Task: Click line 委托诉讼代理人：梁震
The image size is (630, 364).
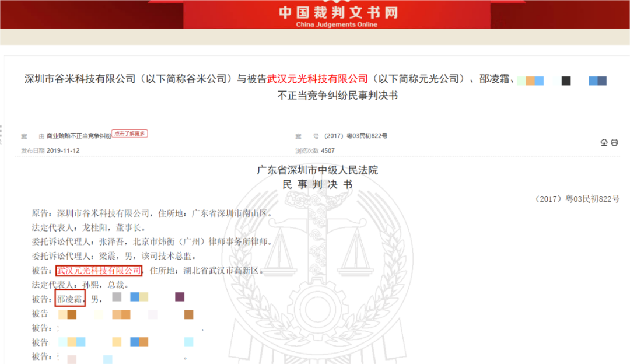Action: pyautogui.click(x=114, y=256)
